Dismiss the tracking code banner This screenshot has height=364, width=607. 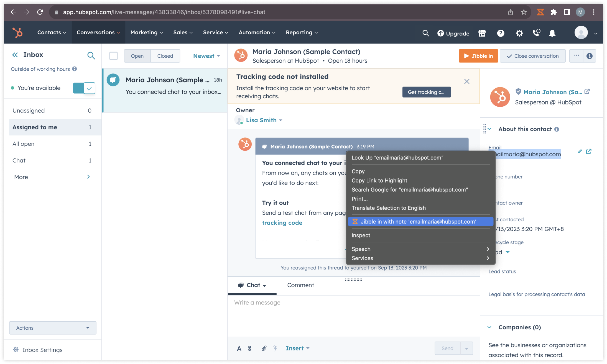(x=467, y=81)
